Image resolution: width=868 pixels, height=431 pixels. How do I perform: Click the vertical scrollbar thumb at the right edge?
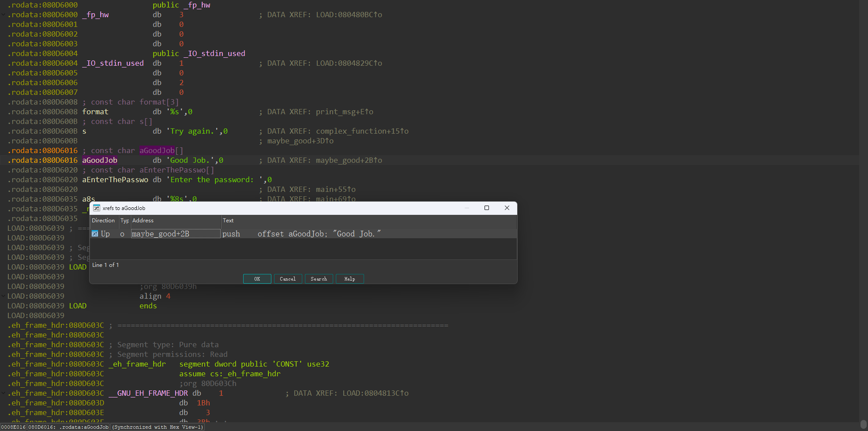click(x=864, y=424)
